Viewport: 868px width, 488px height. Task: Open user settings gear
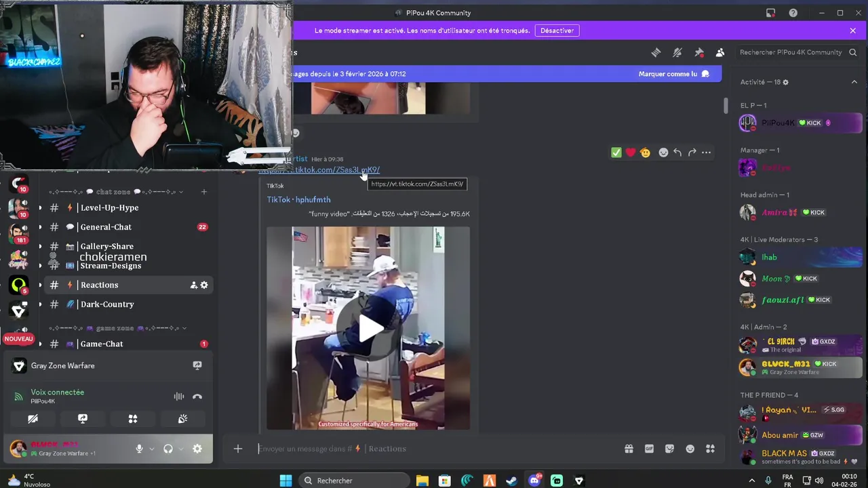click(197, 449)
